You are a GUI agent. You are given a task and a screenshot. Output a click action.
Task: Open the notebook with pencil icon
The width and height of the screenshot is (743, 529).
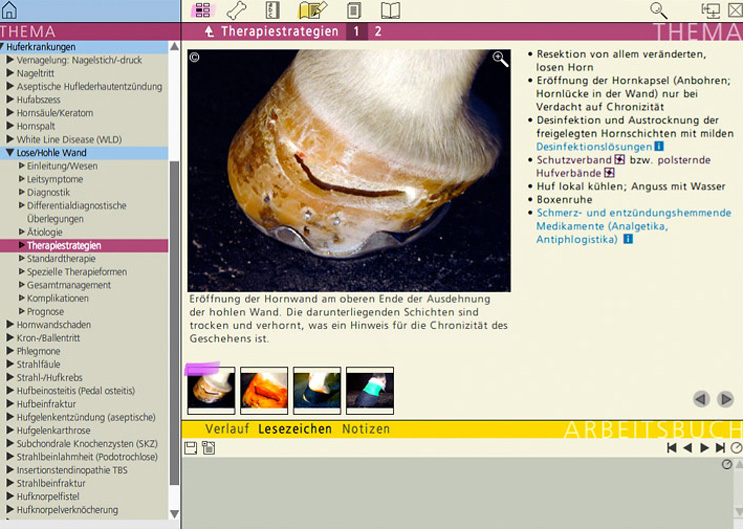click(x=312, y=10)
